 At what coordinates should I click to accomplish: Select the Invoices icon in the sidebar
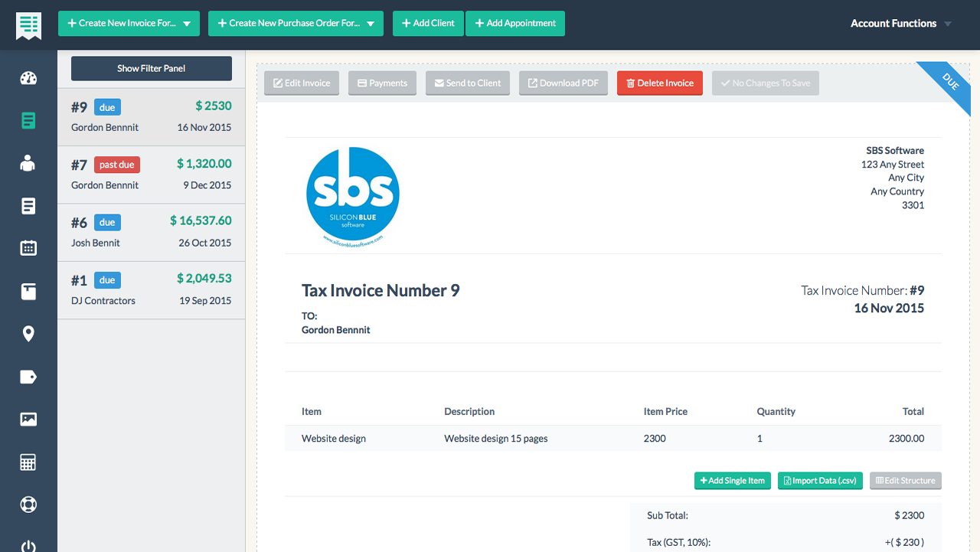pos(28,121)
